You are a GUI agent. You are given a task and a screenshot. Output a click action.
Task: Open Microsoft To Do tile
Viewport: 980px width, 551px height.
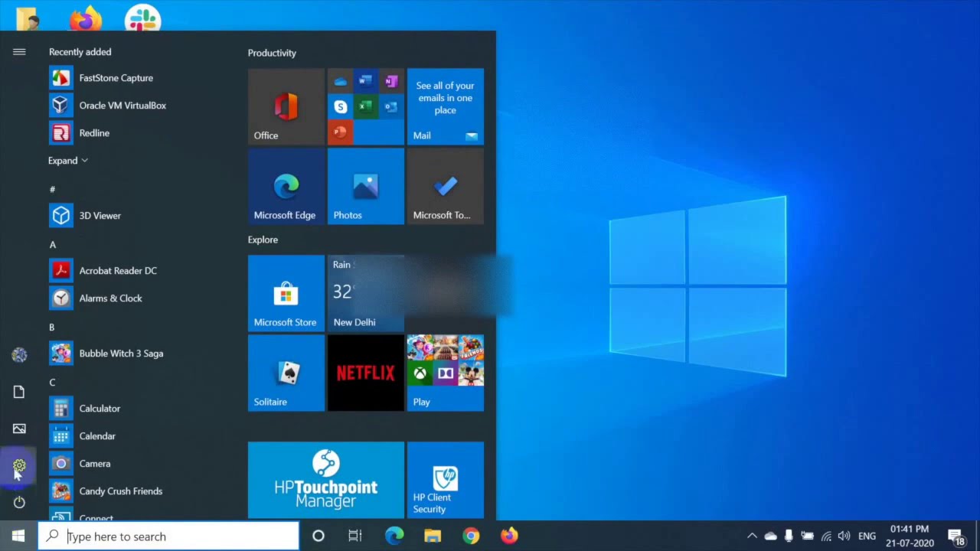[x=446, y=187]
